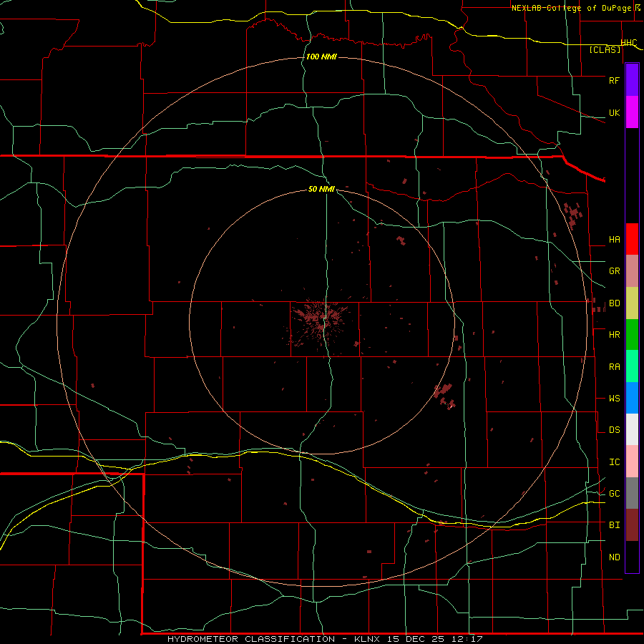Click the ND legend label
The image size is (644, 644).
(614, 557)
